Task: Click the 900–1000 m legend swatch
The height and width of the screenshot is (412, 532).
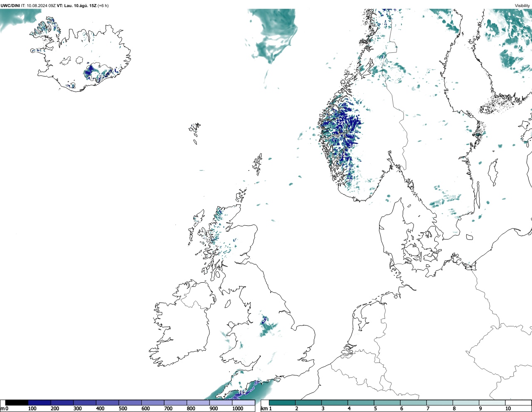Action: [x=221, y=402]
